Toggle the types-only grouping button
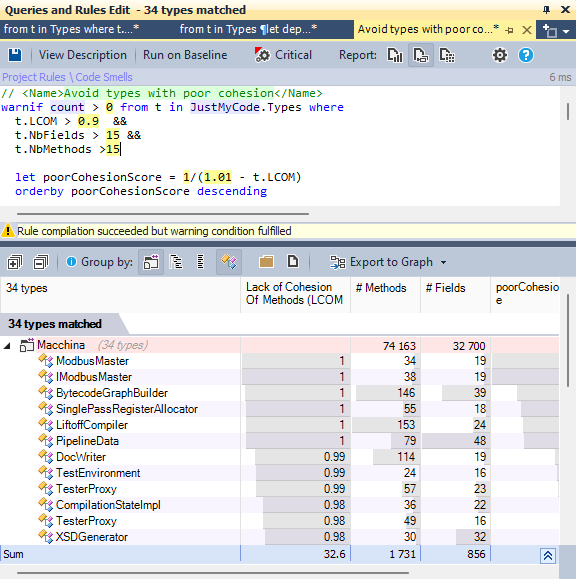576x579 pixels. pyautogui.click(x=229, y=262)
